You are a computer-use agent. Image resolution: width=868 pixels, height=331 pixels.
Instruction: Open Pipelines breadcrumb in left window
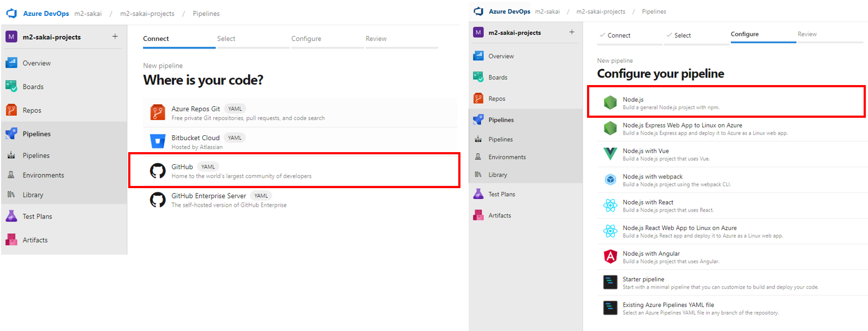[206, 14]
